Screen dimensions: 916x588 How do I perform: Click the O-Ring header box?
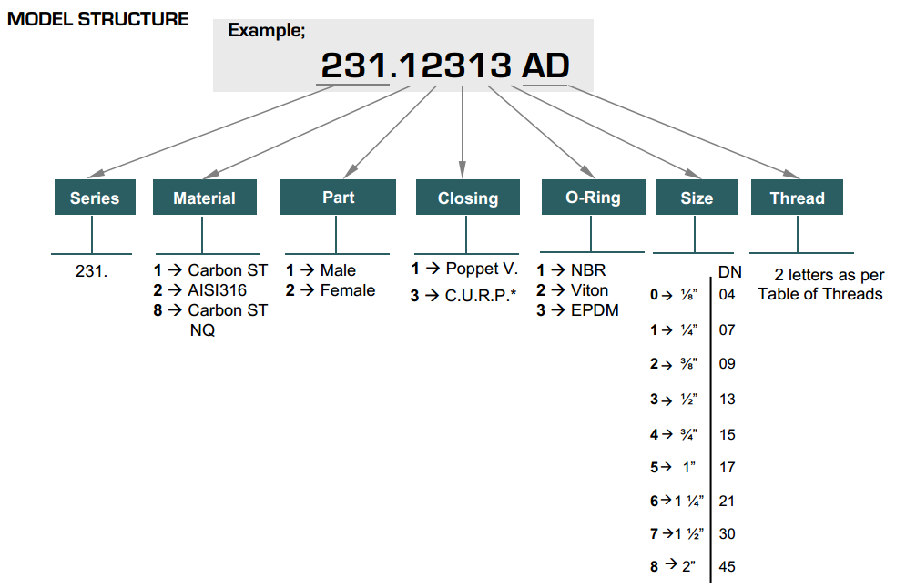tap(593, 197)
